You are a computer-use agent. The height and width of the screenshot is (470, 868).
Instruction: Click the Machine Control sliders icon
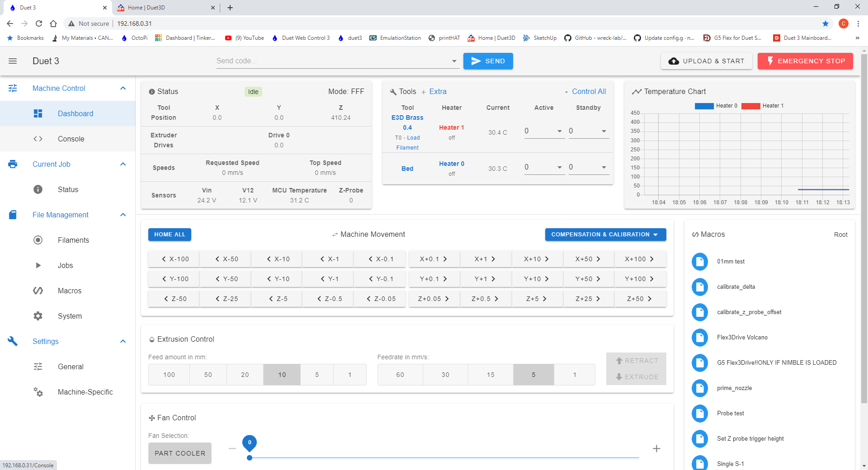(x=13, y=88)
